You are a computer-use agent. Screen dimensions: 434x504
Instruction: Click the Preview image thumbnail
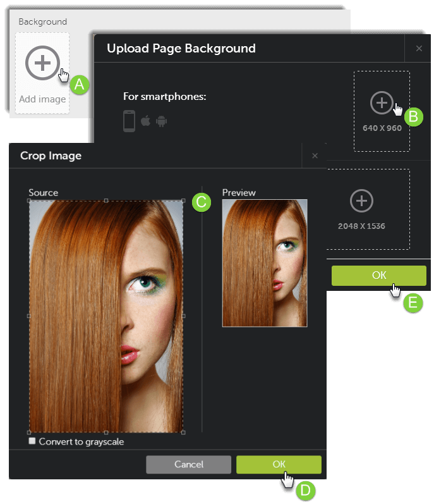coord(265,263)
